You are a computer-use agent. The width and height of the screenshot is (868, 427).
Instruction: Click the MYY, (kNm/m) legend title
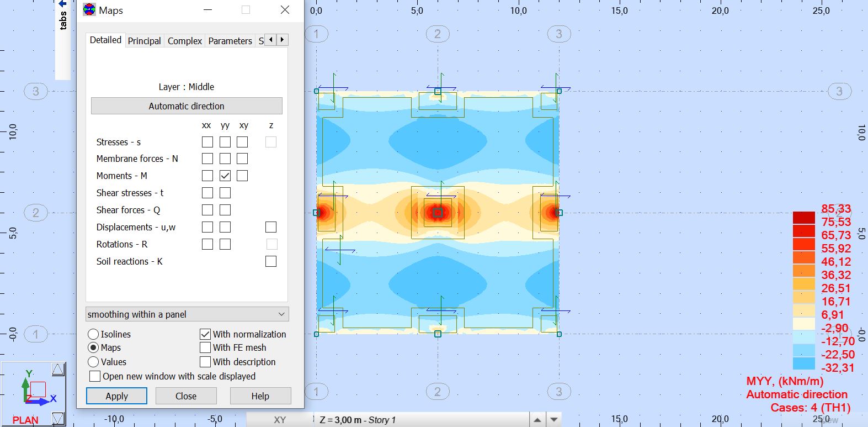(x=785, y=381)
